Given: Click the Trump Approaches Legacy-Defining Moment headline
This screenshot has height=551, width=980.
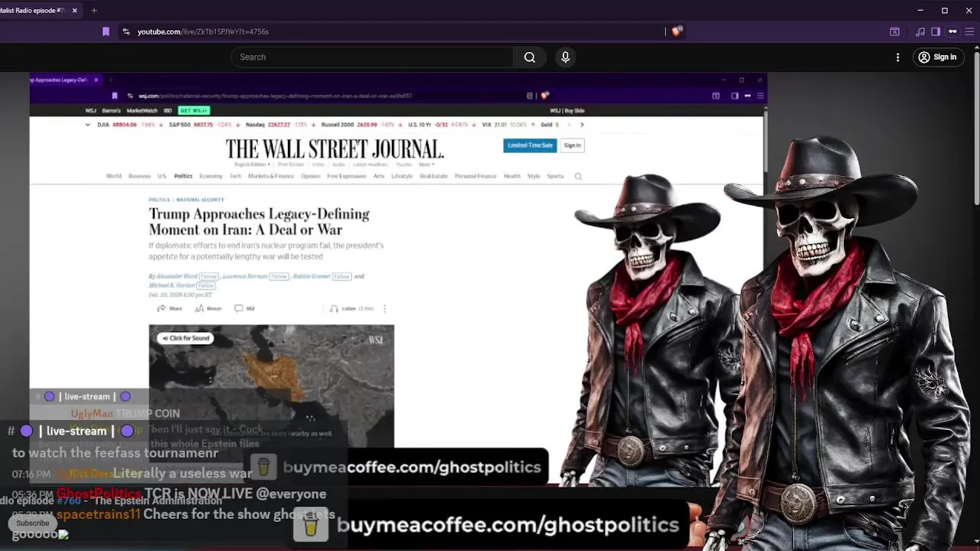Looking at the screenshot, I should (x=259, y=222).
